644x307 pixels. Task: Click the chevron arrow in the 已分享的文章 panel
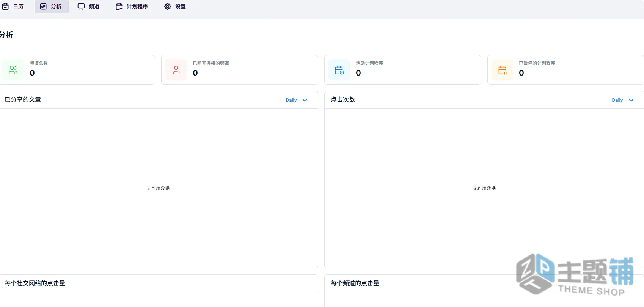pos(305,100)
